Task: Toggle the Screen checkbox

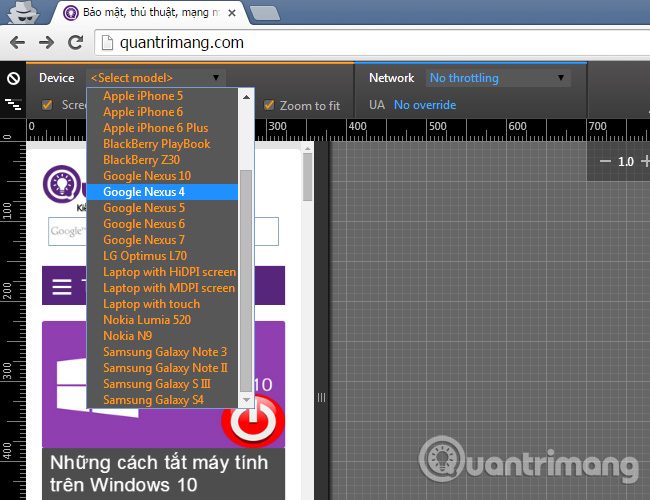Action: (47, 105)
